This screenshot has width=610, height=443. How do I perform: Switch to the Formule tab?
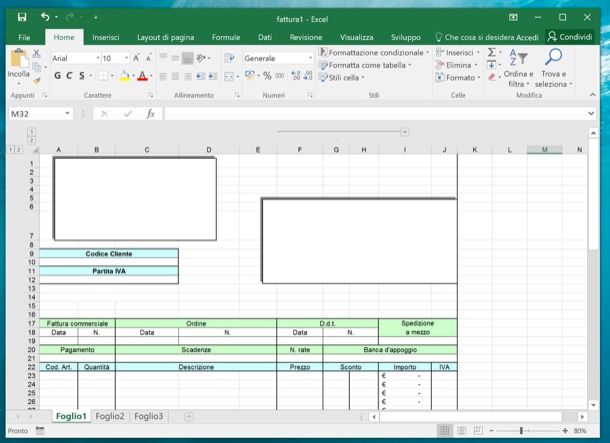(226, 37)
